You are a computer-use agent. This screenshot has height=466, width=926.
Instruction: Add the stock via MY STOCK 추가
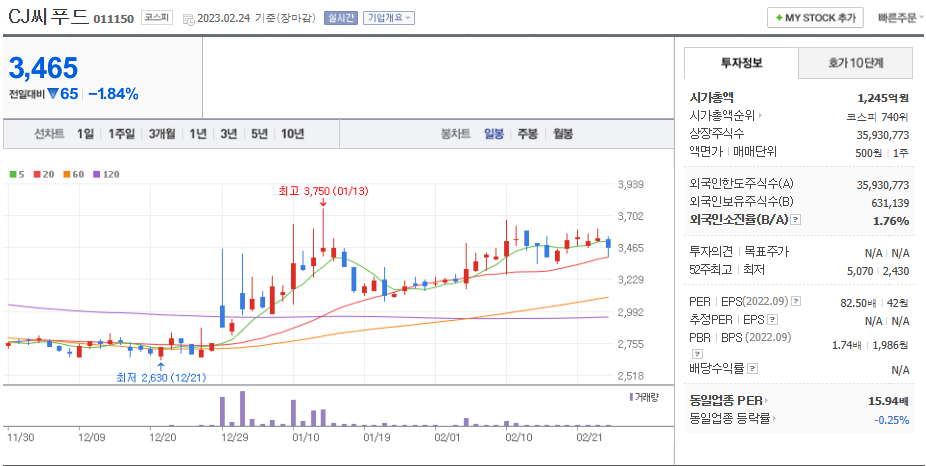816,18
